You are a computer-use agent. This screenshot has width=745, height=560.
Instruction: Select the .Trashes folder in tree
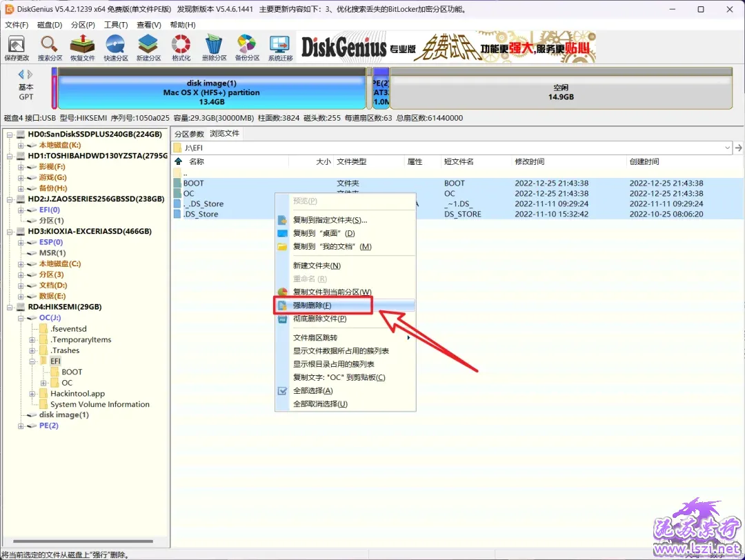point(65,350)
